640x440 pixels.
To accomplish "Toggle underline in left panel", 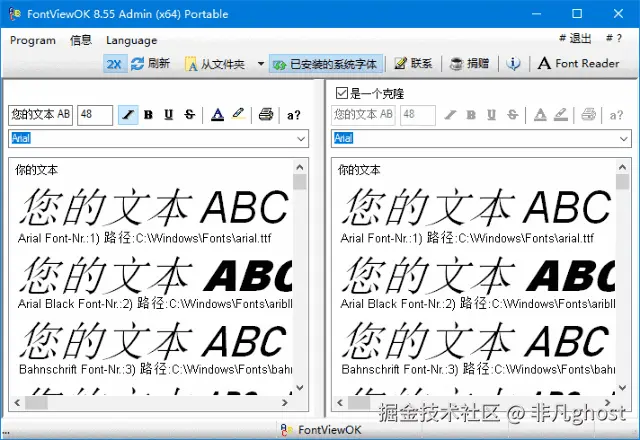I will tap(169, 115).
